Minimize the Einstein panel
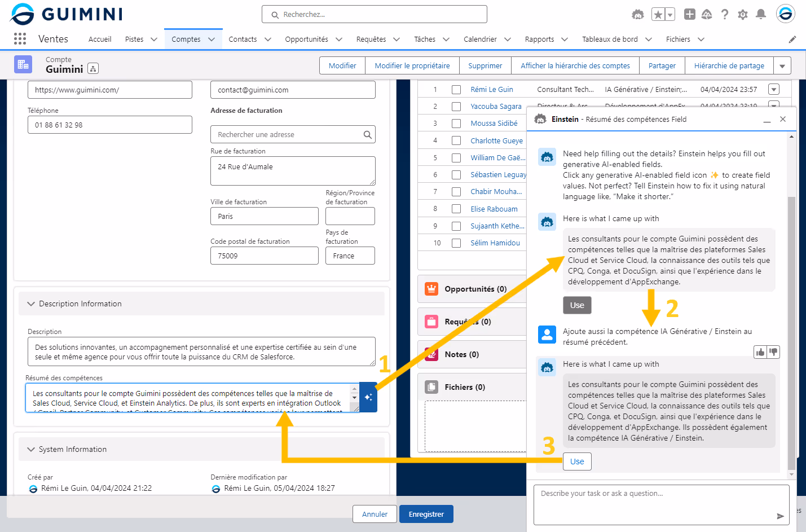 pos(767,120)
